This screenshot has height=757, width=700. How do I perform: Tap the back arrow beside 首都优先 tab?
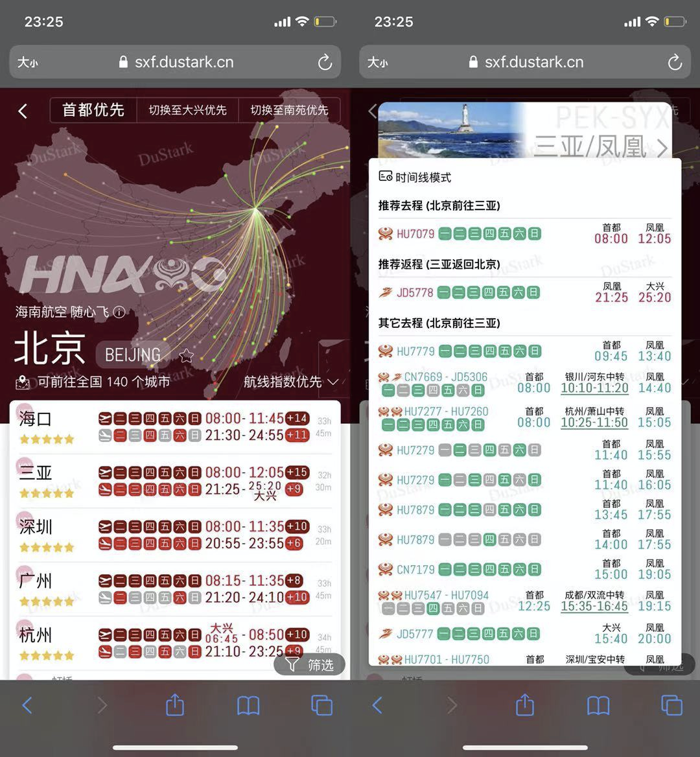(x=23, y=111)
